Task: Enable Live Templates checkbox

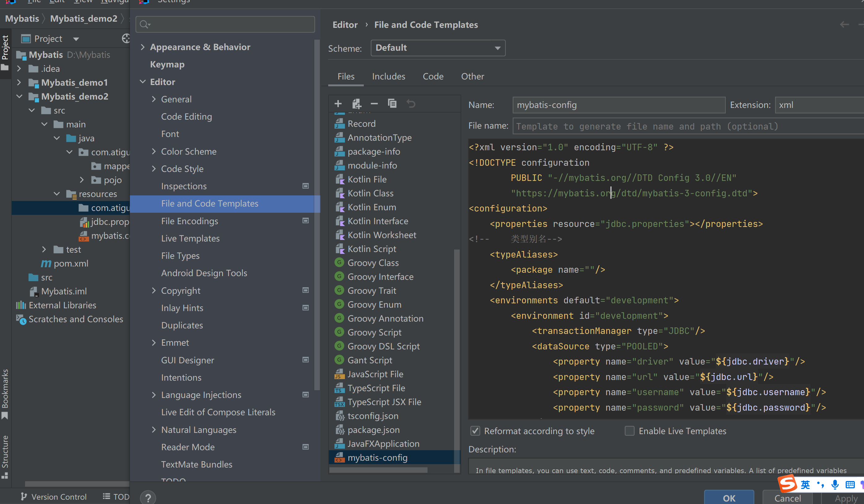Action: coord(630,431)
